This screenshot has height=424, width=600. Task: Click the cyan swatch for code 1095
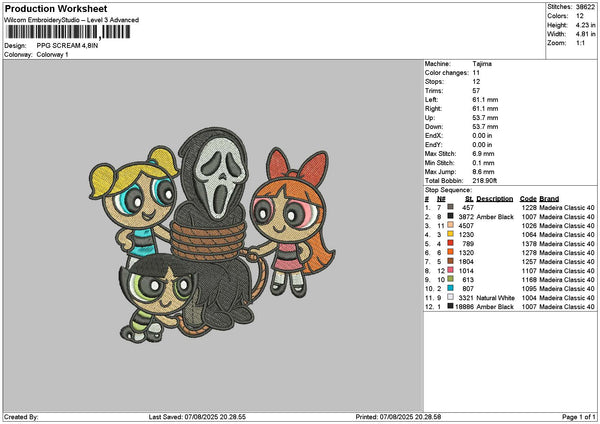451,288
